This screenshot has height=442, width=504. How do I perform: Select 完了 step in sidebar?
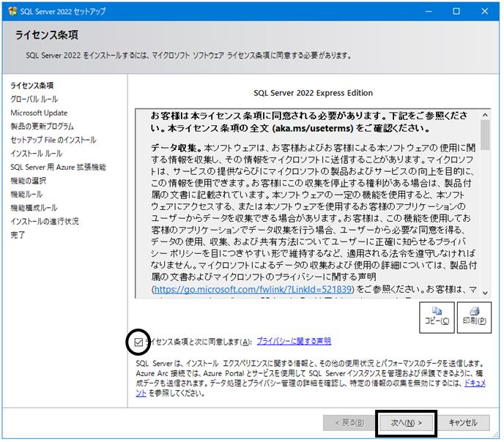tap(18, 235)
